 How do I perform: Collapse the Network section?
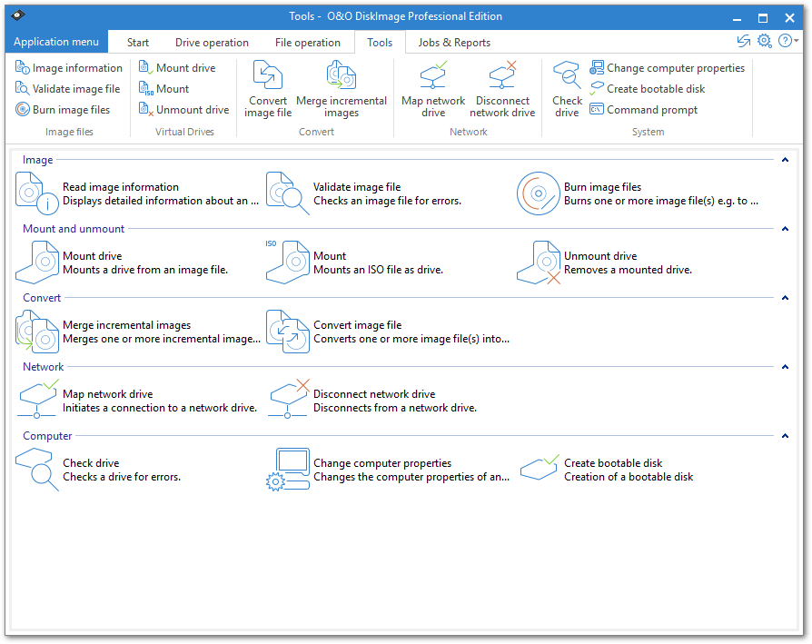pos(785,367)
